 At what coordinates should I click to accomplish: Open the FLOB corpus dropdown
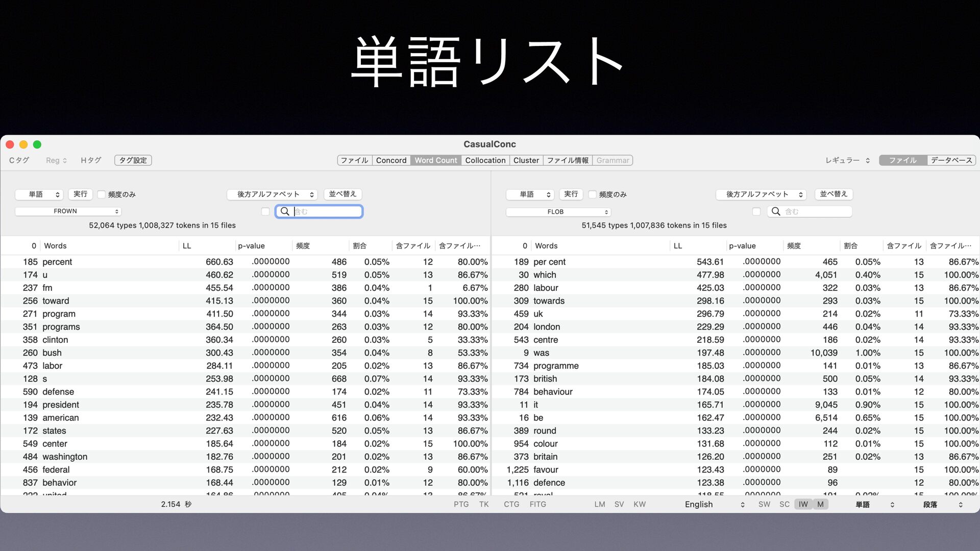(x=558, y=212)
